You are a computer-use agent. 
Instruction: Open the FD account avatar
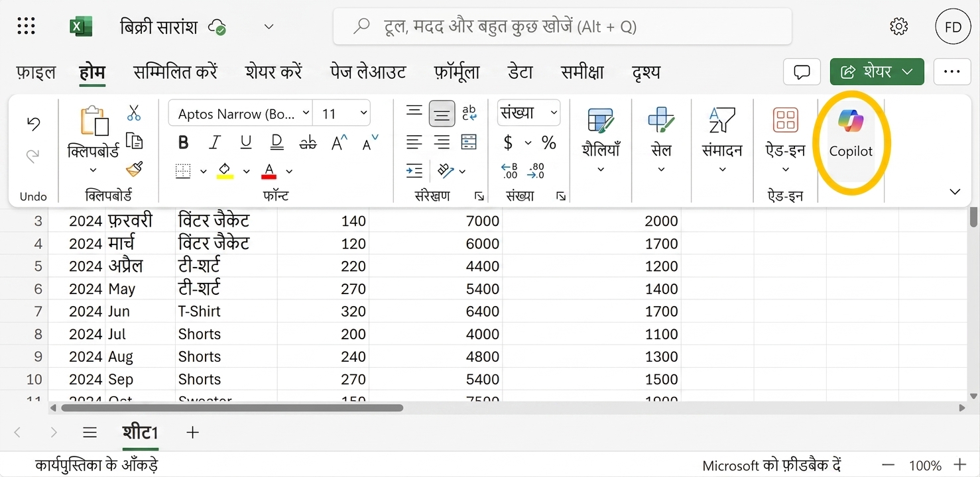[953, 27]
